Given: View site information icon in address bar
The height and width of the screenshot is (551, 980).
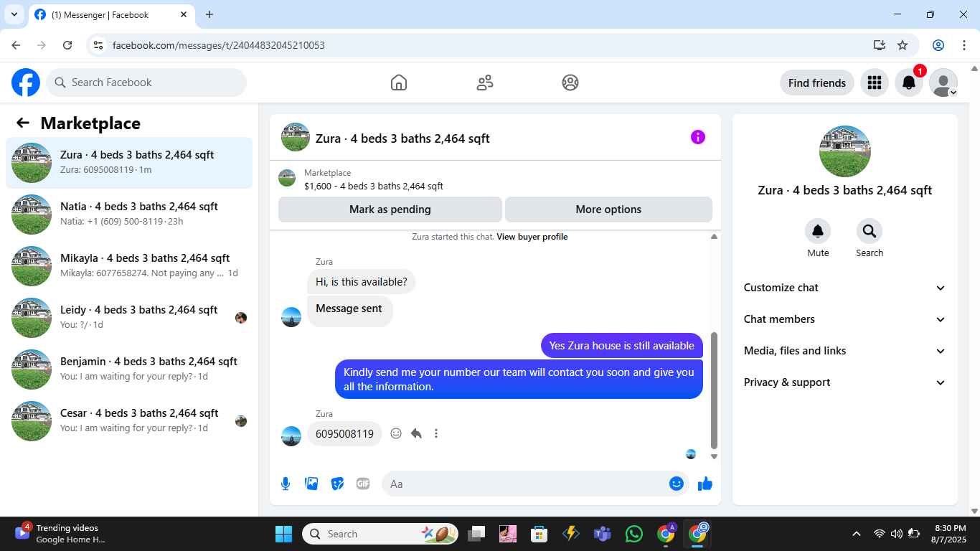Looking at the screenshot, I should (x=99, y=45).
